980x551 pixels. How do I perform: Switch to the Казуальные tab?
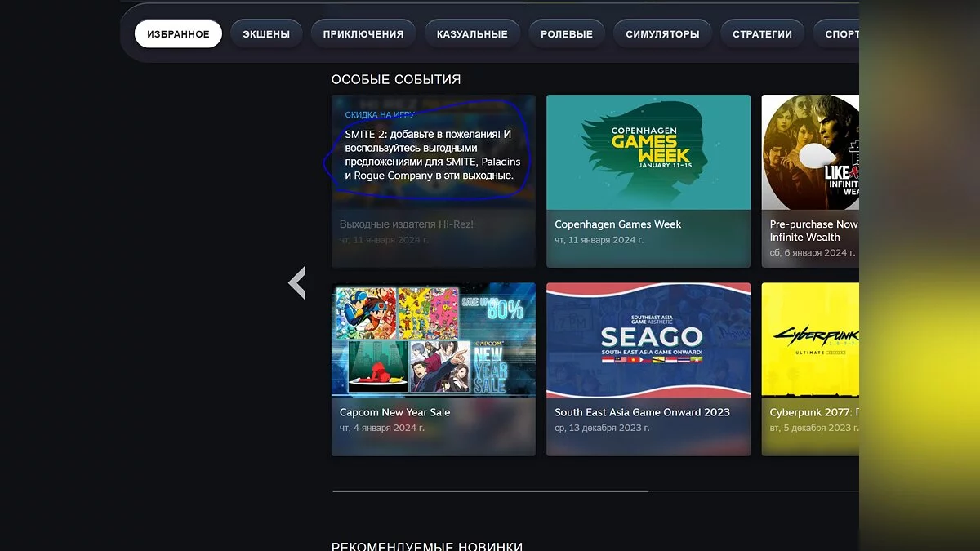[472, 34]
